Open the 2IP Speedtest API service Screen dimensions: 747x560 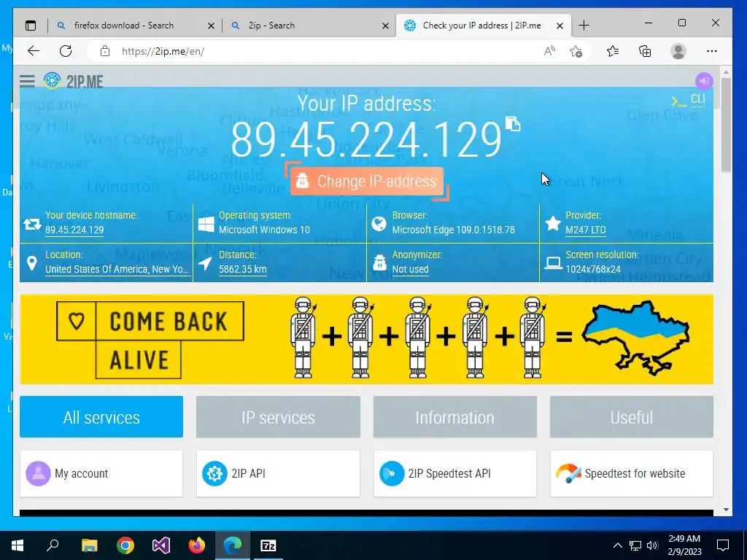(x=455, y=473)
